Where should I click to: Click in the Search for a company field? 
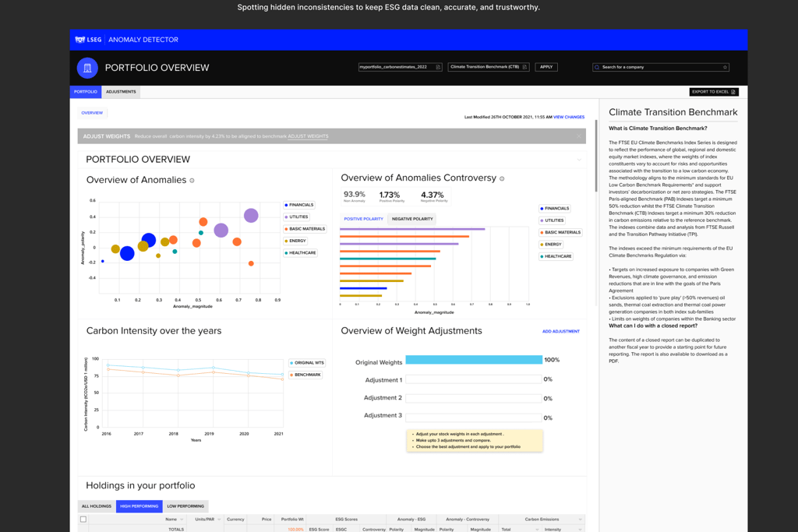[x=661, y=67]
